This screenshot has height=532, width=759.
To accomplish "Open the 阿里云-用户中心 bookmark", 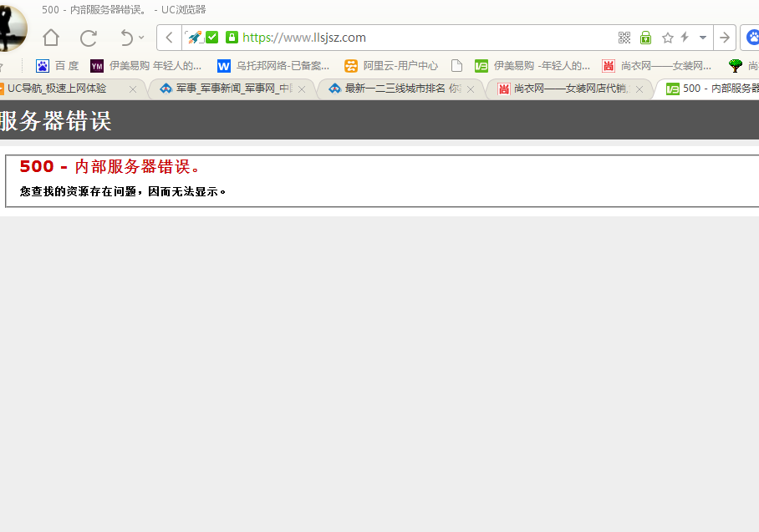I will (391, 66).
